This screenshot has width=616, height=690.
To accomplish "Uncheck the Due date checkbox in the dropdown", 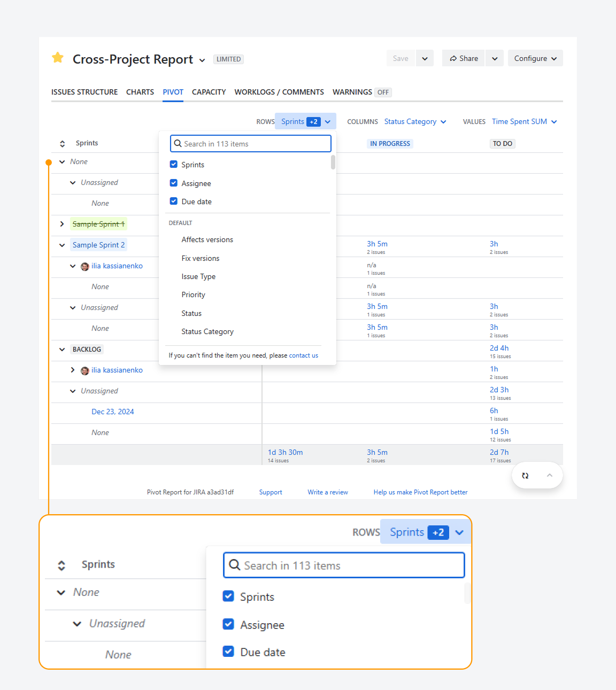I will (174, 201).
